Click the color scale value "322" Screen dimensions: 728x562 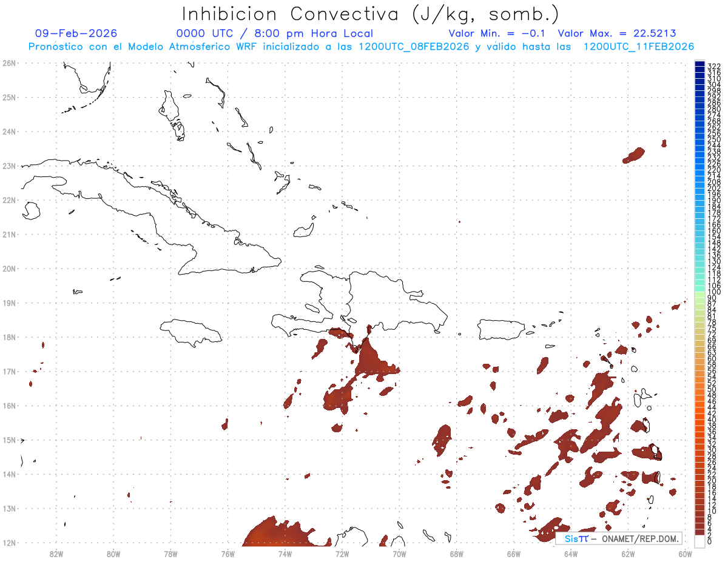(713, 65)
